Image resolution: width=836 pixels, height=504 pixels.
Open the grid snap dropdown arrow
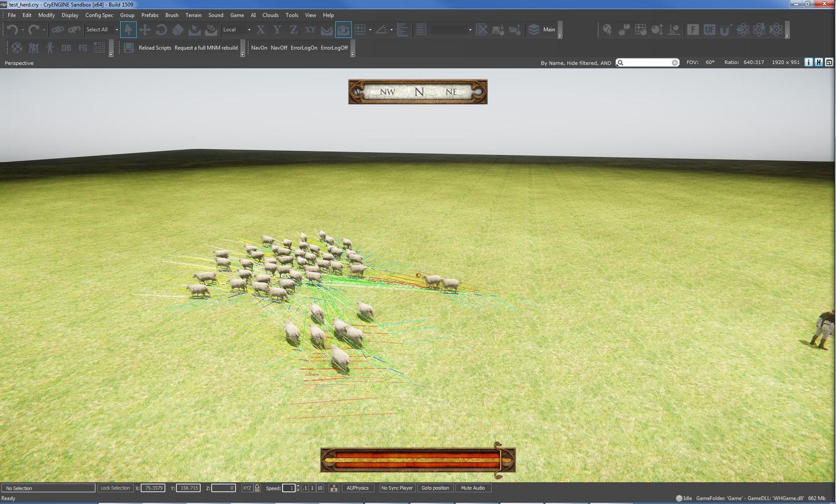pyautogui.click(x=370, y=30)
